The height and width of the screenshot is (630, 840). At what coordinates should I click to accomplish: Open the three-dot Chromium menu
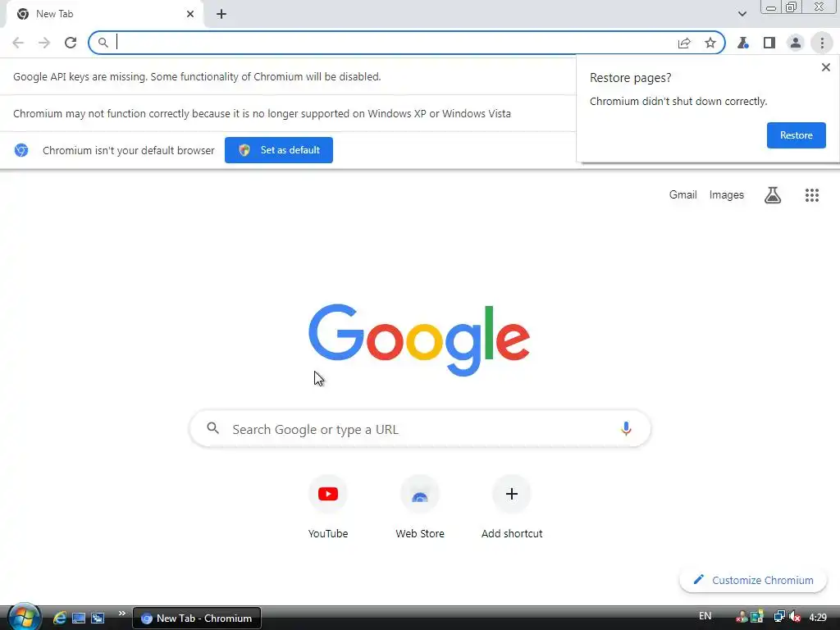[x=822, y=43]
